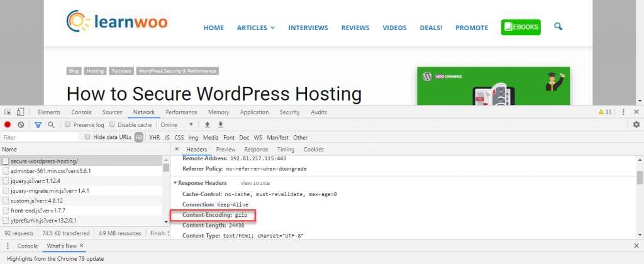Switch to the Performance tab

[181, 112]
